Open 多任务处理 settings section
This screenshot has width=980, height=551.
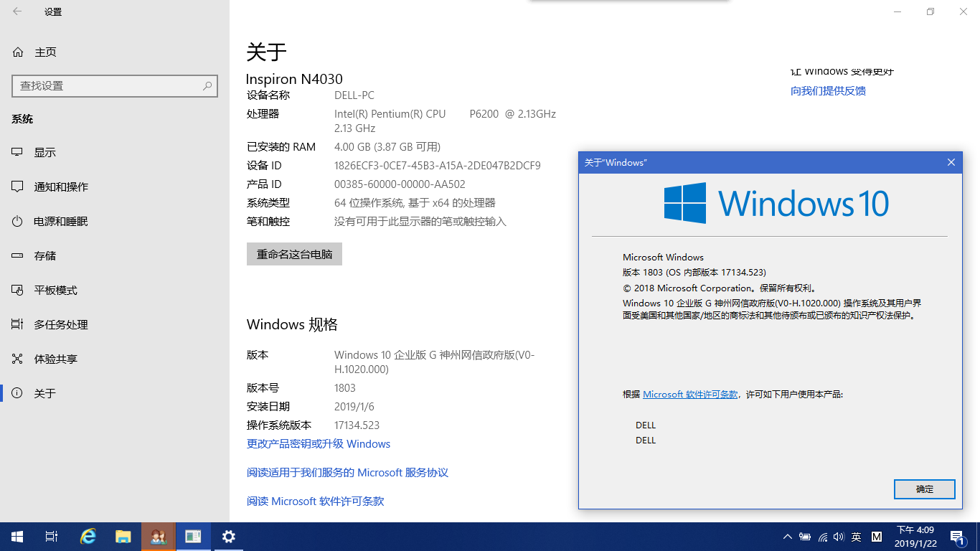pyautogui.click(x=60, y=325)
